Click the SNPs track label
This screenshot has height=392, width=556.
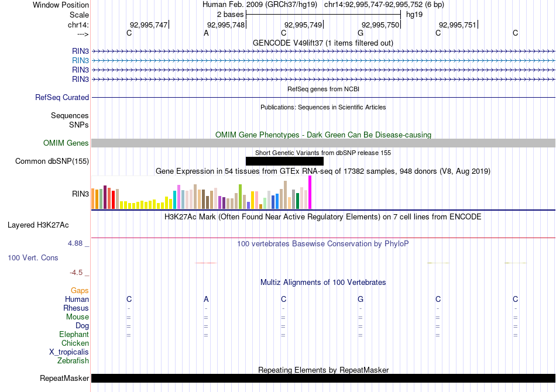[x=79, y=125]
